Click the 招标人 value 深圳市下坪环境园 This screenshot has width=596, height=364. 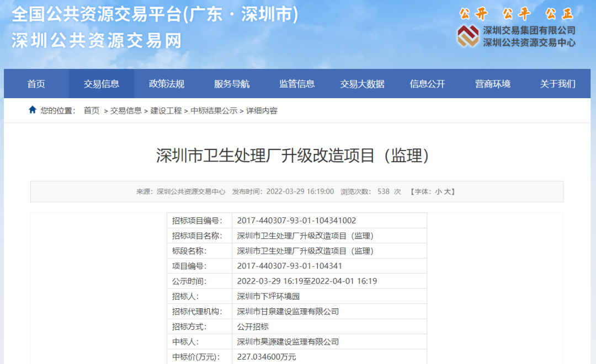[x=268, y=296]
